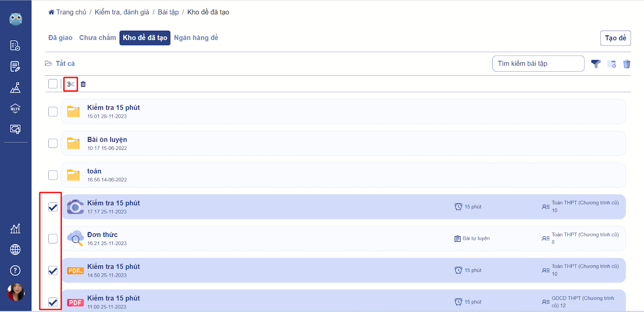Open the statistics chart sidebar icon
The height and width of the screenshot is (312, 644).
(15, 229)
